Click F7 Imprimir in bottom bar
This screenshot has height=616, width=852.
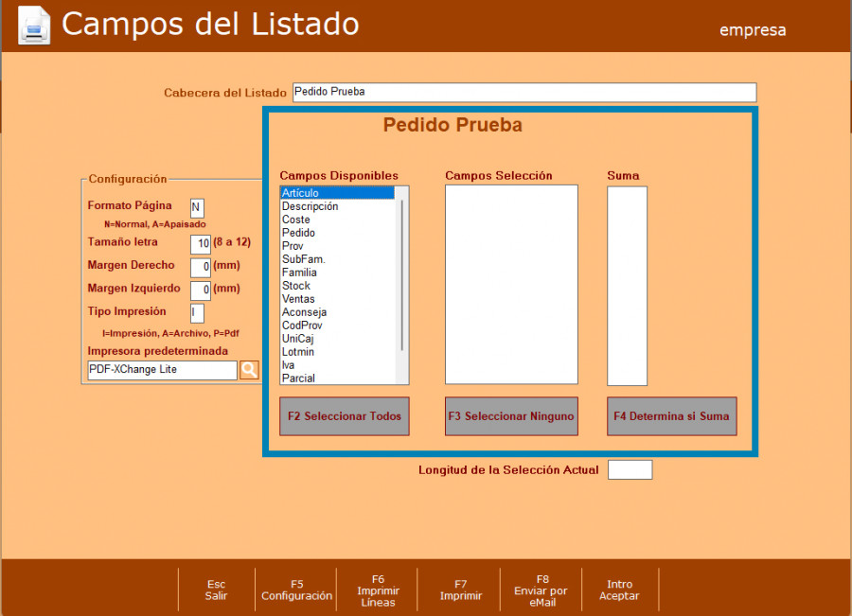tap(461, 590)
